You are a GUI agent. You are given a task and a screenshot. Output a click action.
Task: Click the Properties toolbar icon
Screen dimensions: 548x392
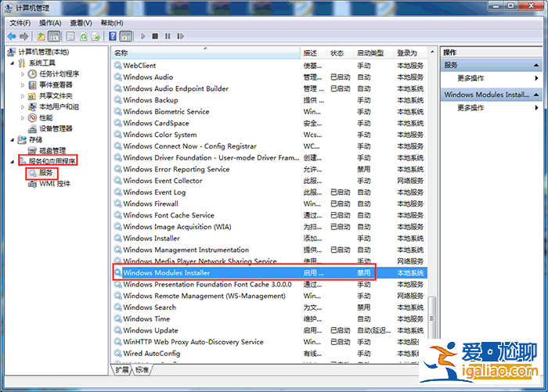[71, 36]
